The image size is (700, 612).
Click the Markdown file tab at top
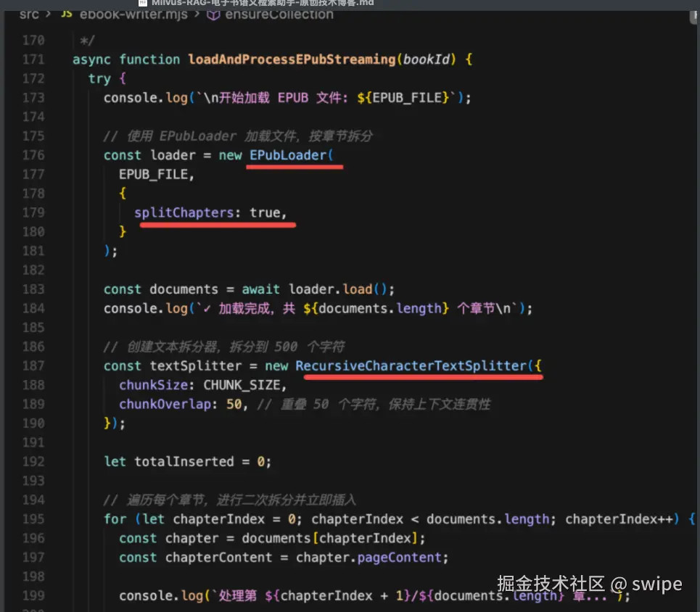pyautogui.click(x=257, y=3)
